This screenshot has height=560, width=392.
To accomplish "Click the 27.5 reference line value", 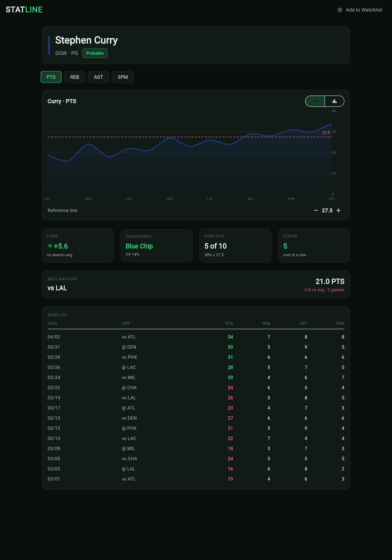I will tap(327, 211).
